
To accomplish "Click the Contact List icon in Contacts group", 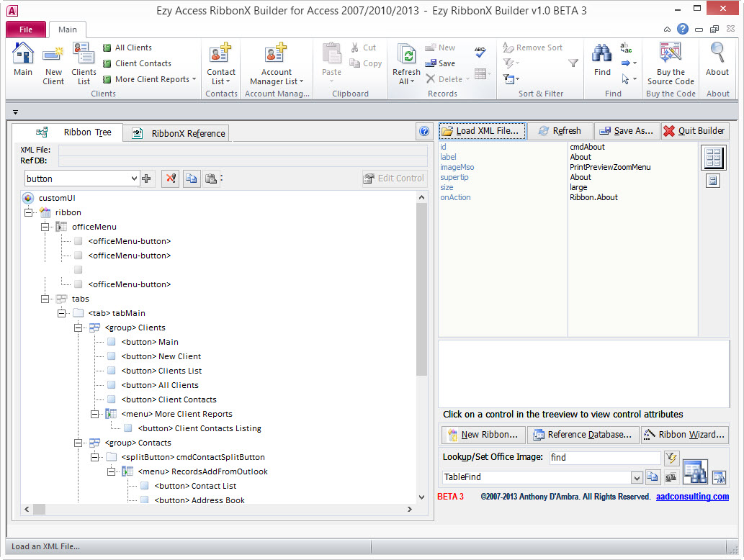I will pos(220,54).
